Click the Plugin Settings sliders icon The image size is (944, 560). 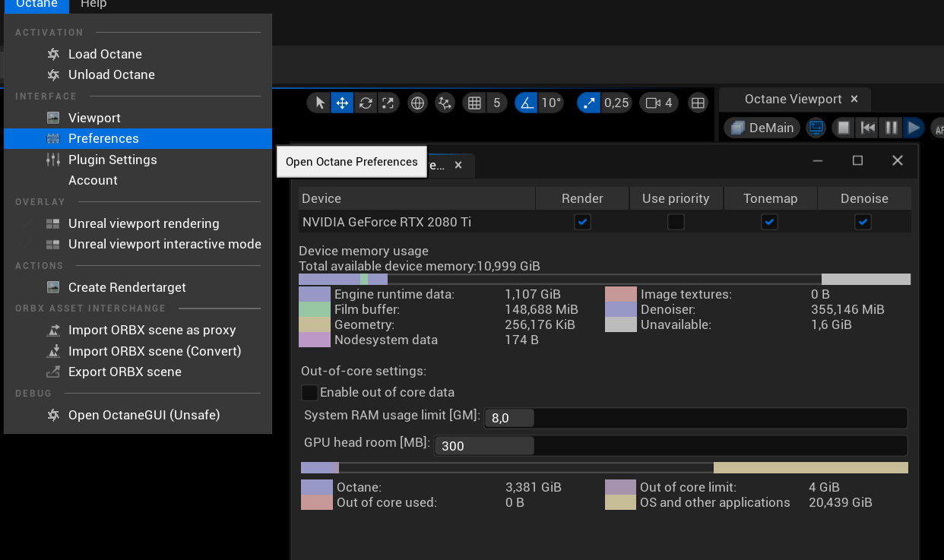tap(53, 160)
